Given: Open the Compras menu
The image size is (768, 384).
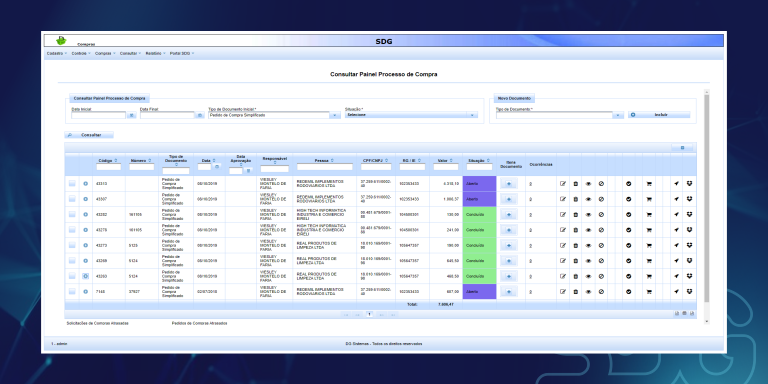Looking at the screenshot, I should pyautogui.click(x=105, y=53).
